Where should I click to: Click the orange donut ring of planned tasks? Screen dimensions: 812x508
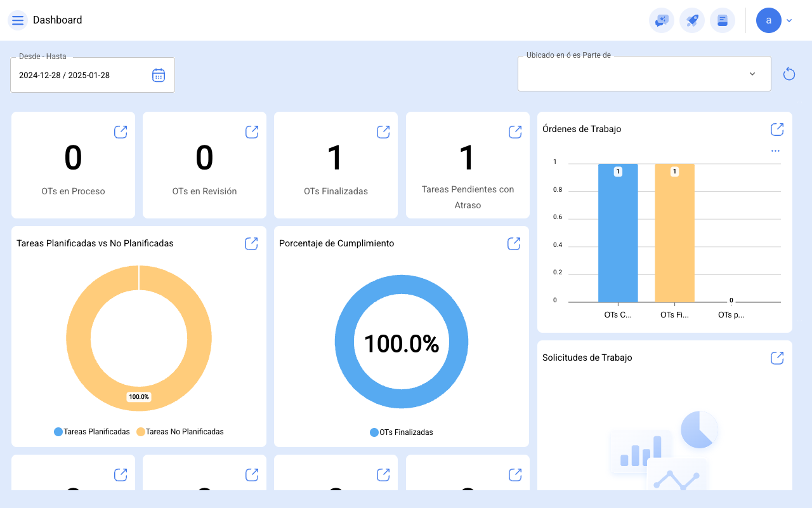click(x=79, y=338)
